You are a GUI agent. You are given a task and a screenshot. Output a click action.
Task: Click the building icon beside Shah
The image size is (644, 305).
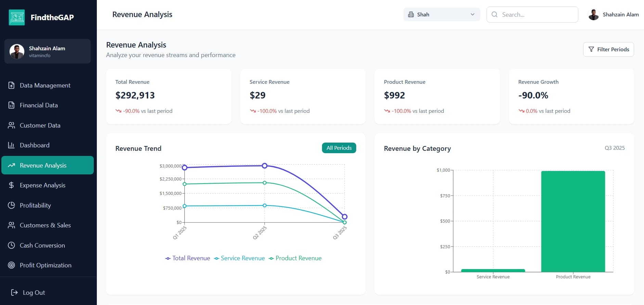(x=411, y=14)
